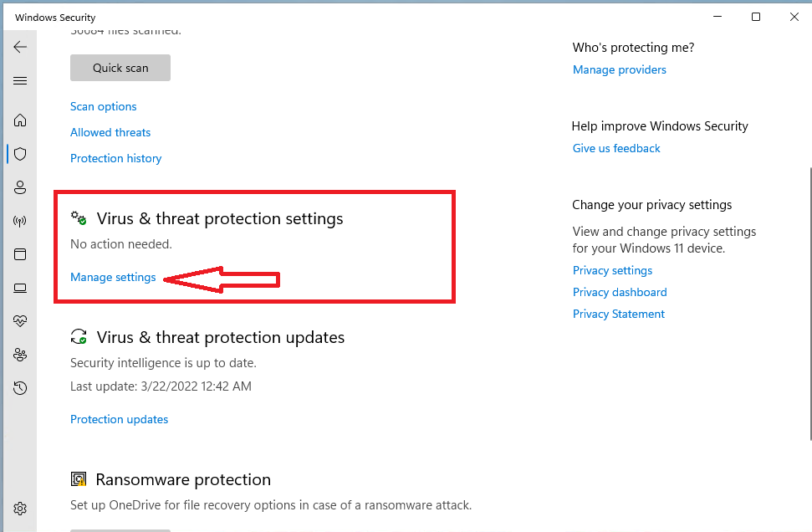Open Settings gear at sidebar bottom

pyautogui.click(x=20, y=509)
